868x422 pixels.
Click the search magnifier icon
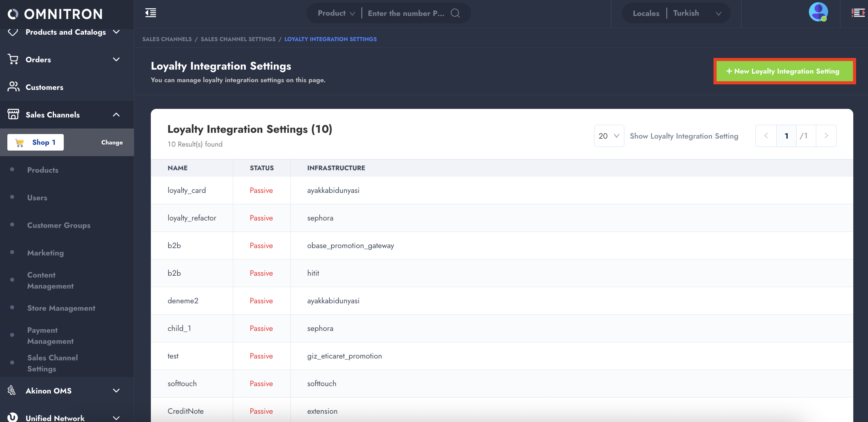click(455, 13)
